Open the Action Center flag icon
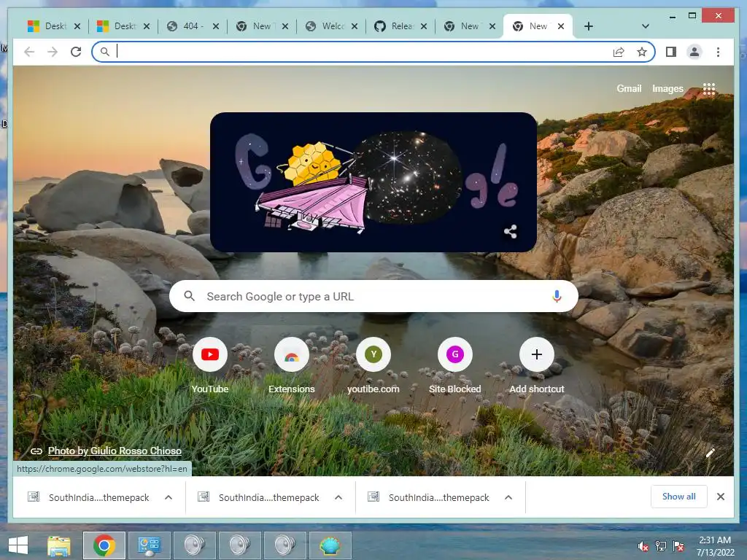Screen dimensions: 747x560 (678, 546)
